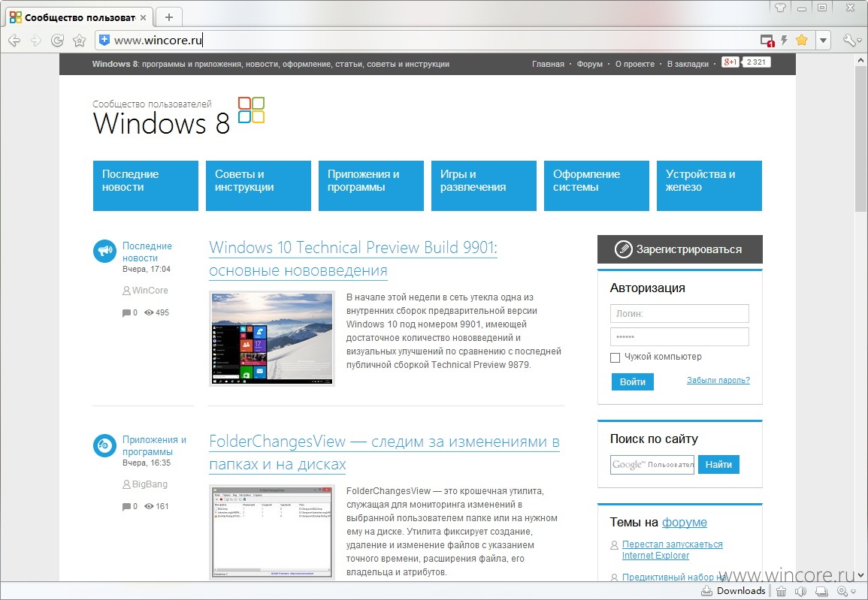Click the comment bubble icon on the FolderChangesView article
Screen dimensions: 868x600
coord(126,507)
